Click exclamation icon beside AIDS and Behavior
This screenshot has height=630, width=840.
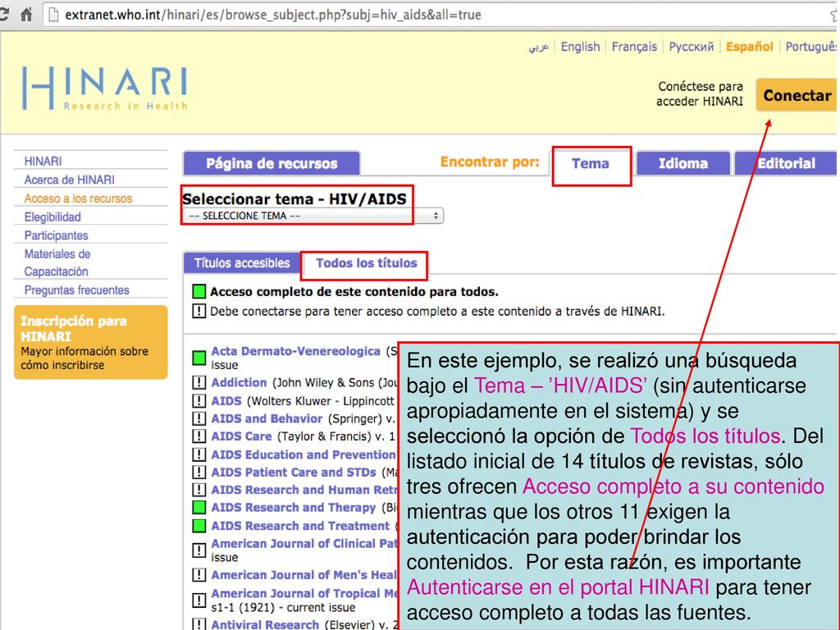pos(199,418)
